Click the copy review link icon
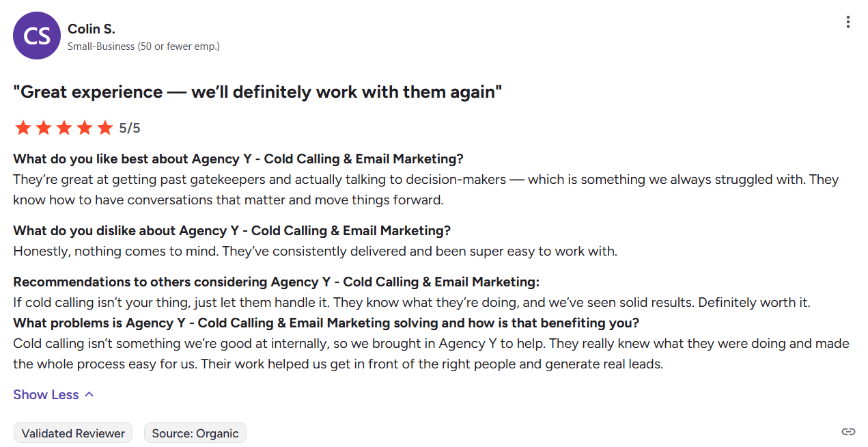This screenshot has height=447, width=868. 848,431
